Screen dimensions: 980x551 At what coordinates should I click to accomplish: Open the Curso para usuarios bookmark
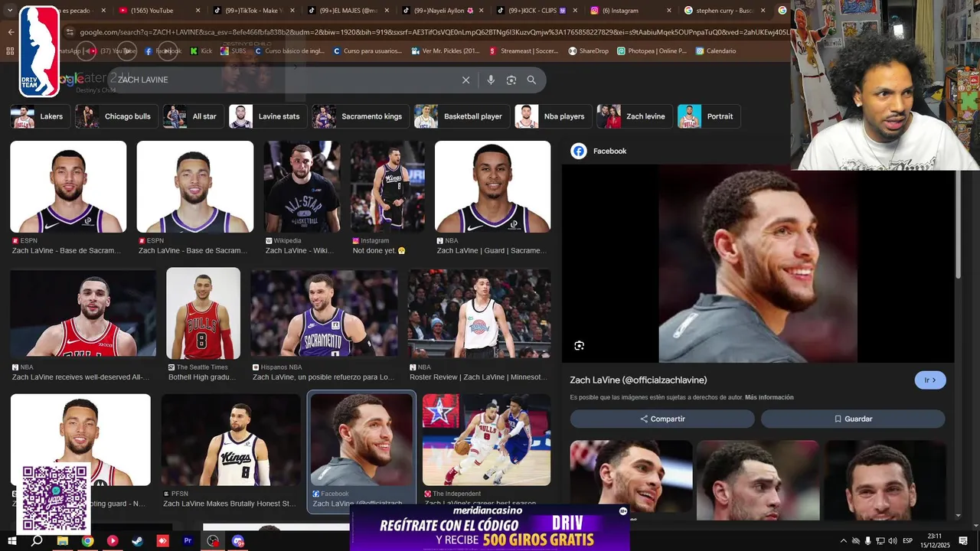point(367,51)
